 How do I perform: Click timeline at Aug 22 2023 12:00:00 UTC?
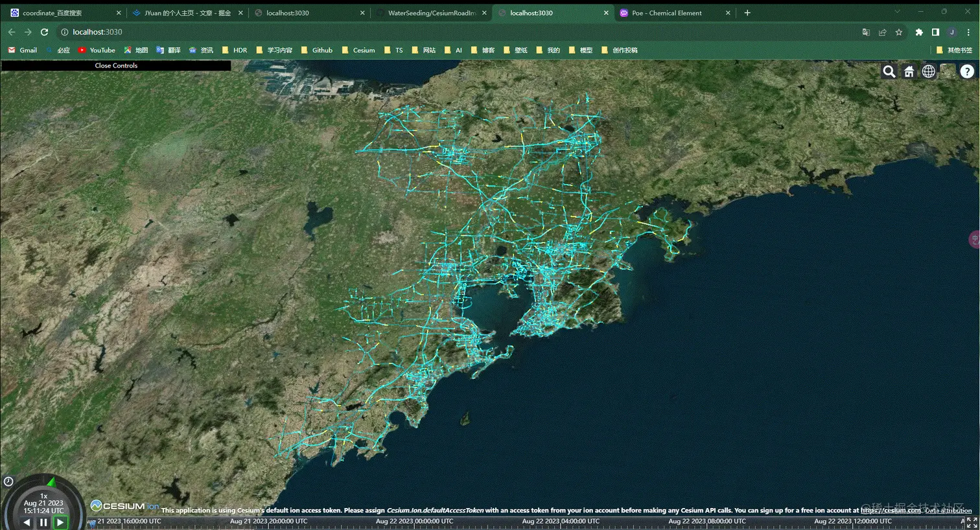[x=853, y=522]
